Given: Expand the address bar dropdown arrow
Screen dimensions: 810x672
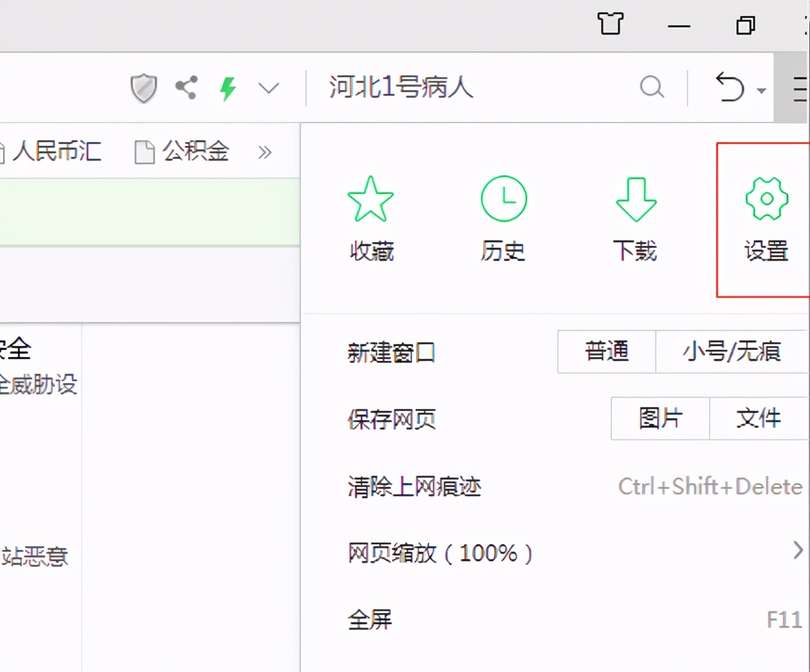Looking at the screenshot, I should click(268, 87).
